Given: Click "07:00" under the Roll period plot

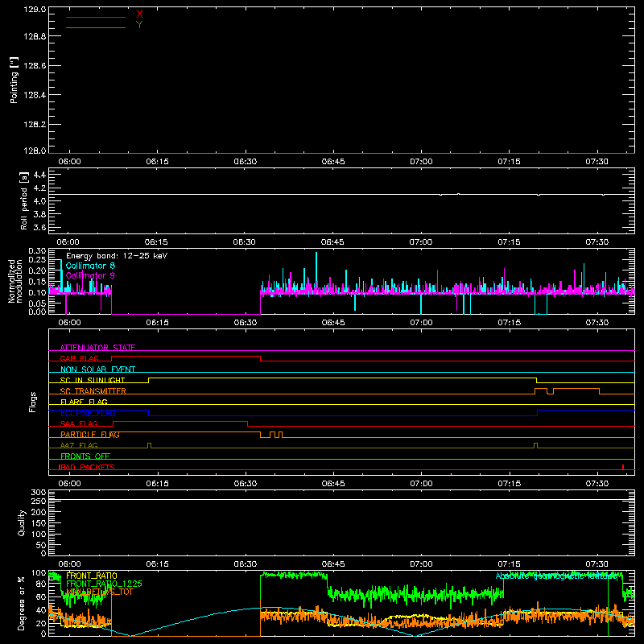Looking at the screenshot, I should (x=421, y=242).
